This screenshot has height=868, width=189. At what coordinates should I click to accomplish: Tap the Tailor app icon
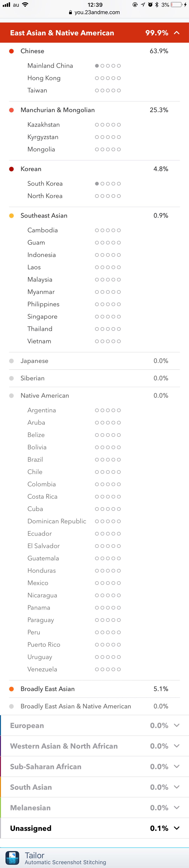coord(12,857)
